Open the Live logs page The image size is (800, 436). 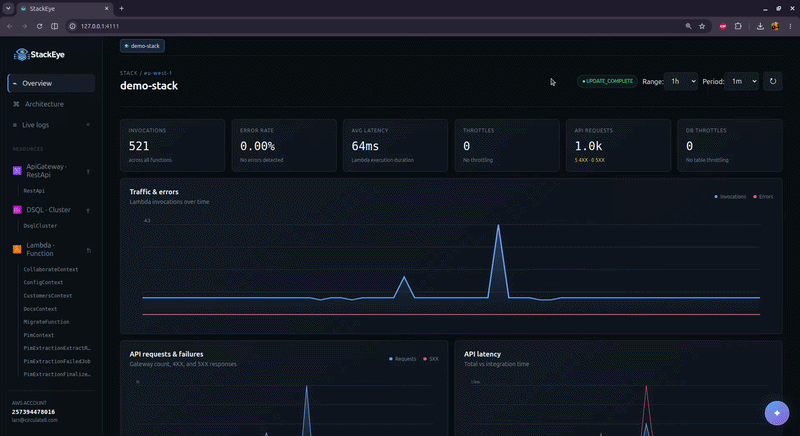click(x=51, y=125)
